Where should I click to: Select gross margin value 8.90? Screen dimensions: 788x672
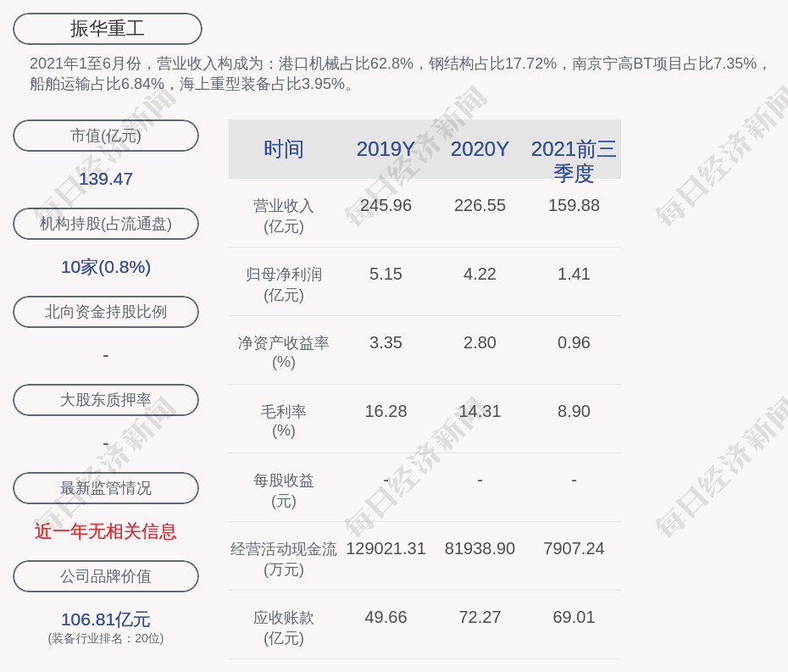pyautogui.click(x=574, y=411)
